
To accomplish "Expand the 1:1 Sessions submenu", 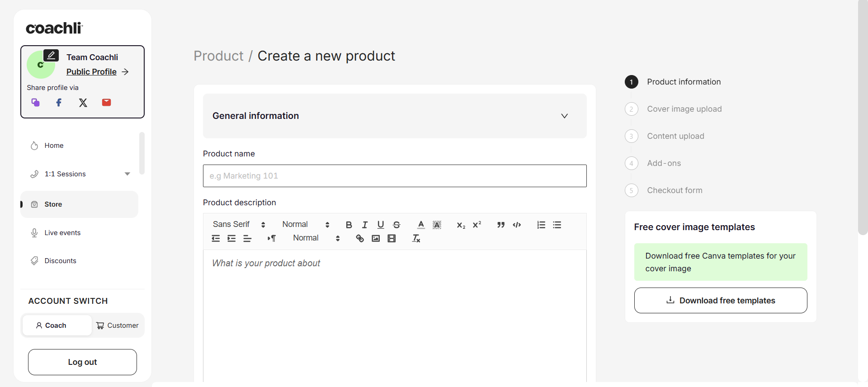I will [127, 174].
